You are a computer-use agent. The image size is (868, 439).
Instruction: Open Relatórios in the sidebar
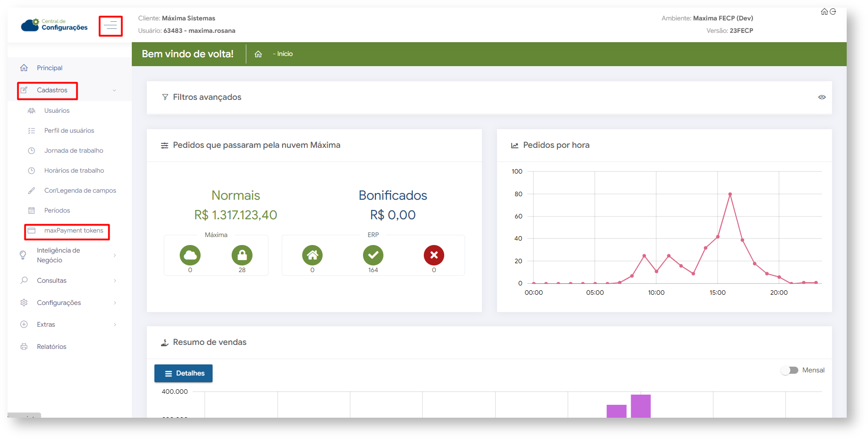click(51, 347)
